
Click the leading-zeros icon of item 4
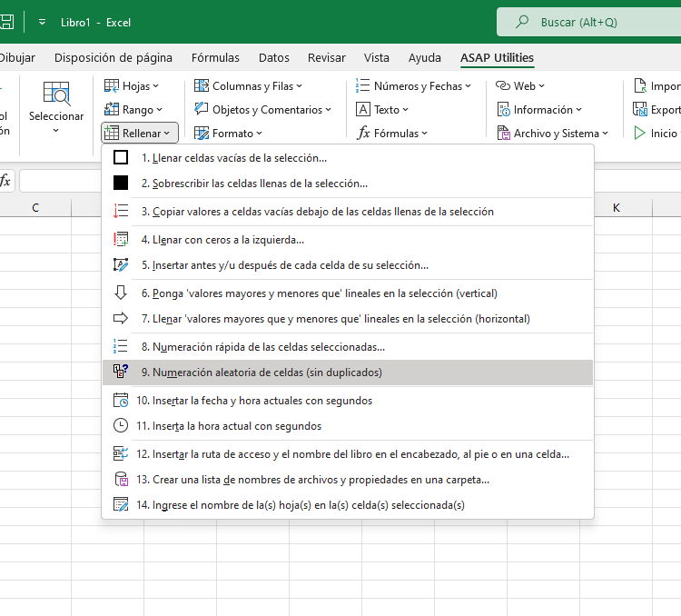coord(121,239)
